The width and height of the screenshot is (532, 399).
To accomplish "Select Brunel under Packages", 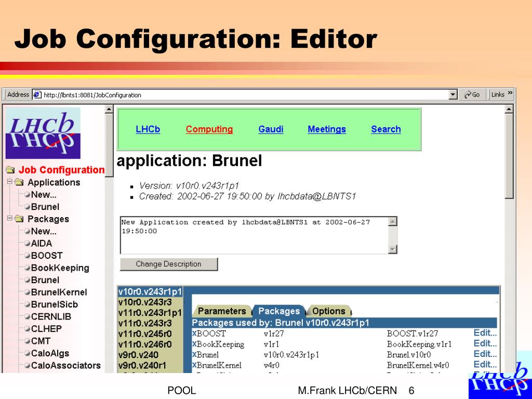I will 45,280.
